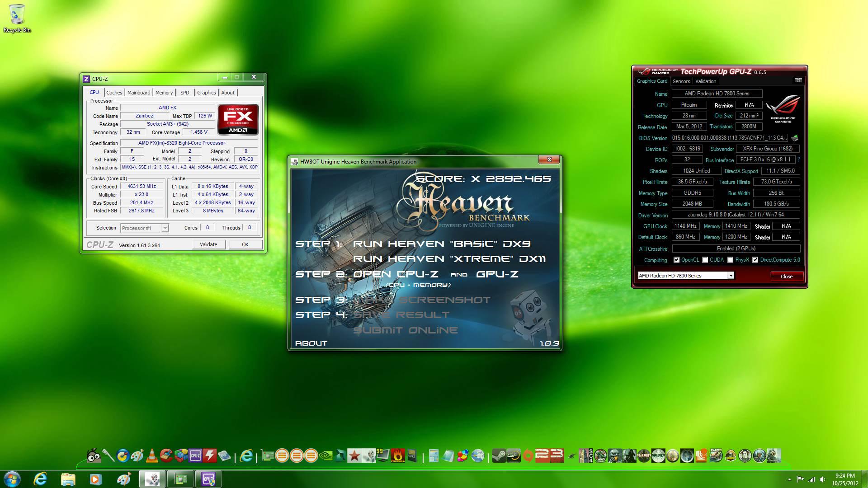Open the notepad icon in the dock

coord(448,455)
